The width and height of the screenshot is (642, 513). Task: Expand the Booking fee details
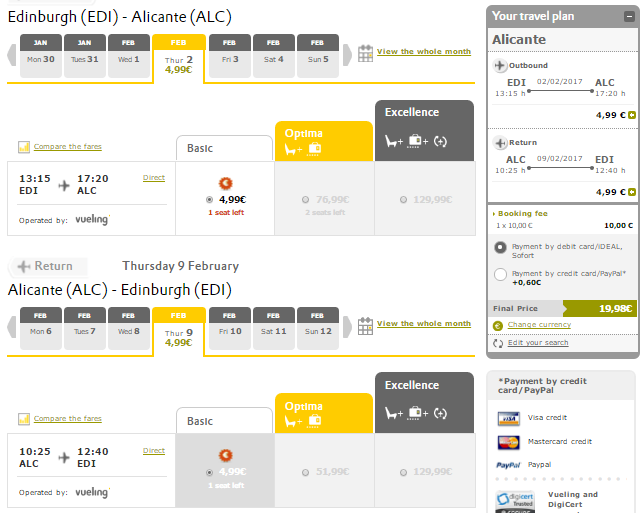[520, 214]
